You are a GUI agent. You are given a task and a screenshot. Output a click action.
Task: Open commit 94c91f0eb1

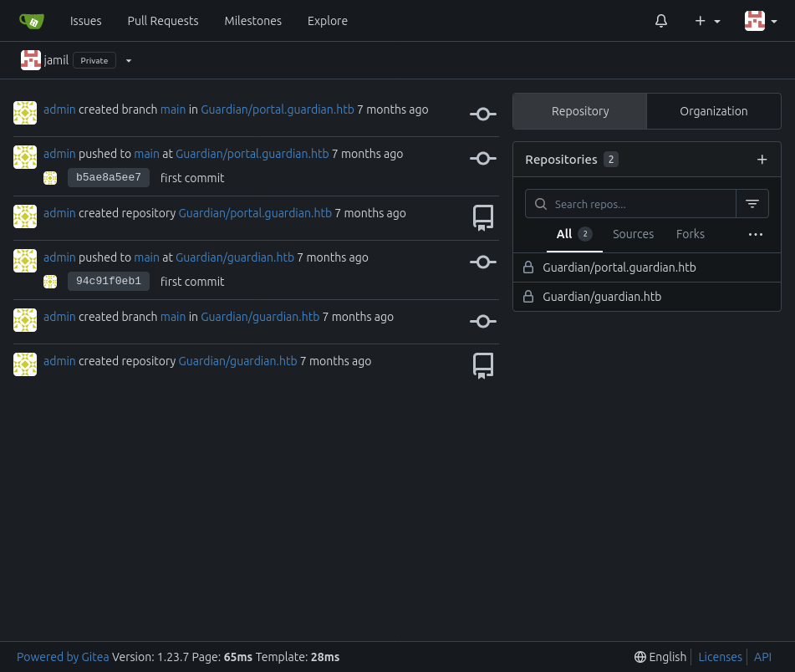pos(109,281)
